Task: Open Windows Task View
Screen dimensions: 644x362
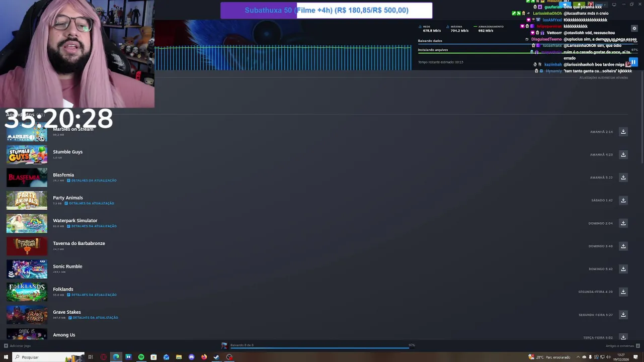Action: [91, 357]
